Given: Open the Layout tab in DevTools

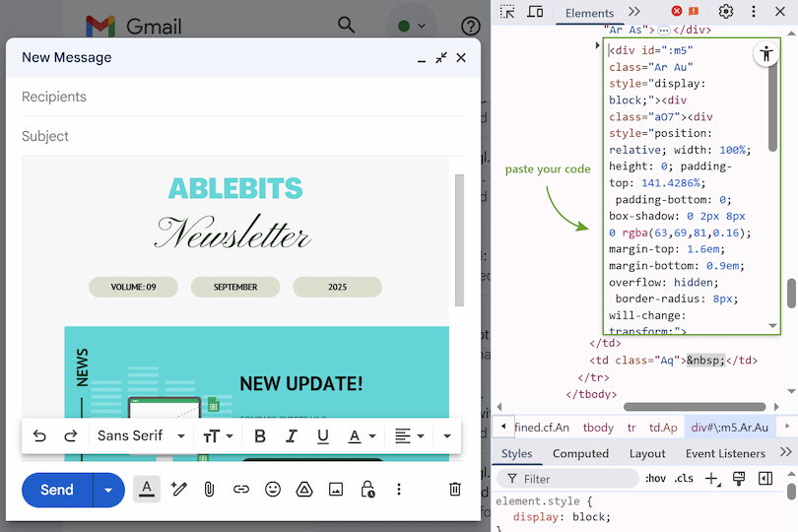Looking at the screenshot, I should [647, 453].
